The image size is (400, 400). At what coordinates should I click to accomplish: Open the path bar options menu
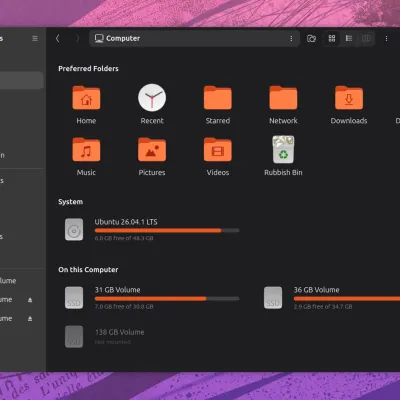(291, 38)
